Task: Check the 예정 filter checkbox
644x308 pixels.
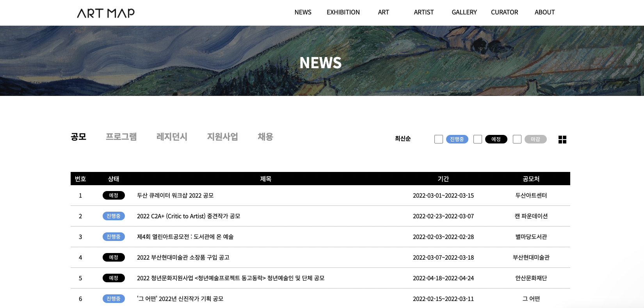Action: [478, 139]
